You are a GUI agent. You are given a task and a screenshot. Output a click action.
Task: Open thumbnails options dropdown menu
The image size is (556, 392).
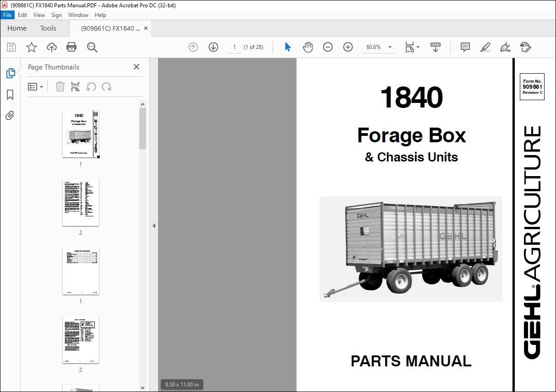pyautogui.click(x=36, y=86)
